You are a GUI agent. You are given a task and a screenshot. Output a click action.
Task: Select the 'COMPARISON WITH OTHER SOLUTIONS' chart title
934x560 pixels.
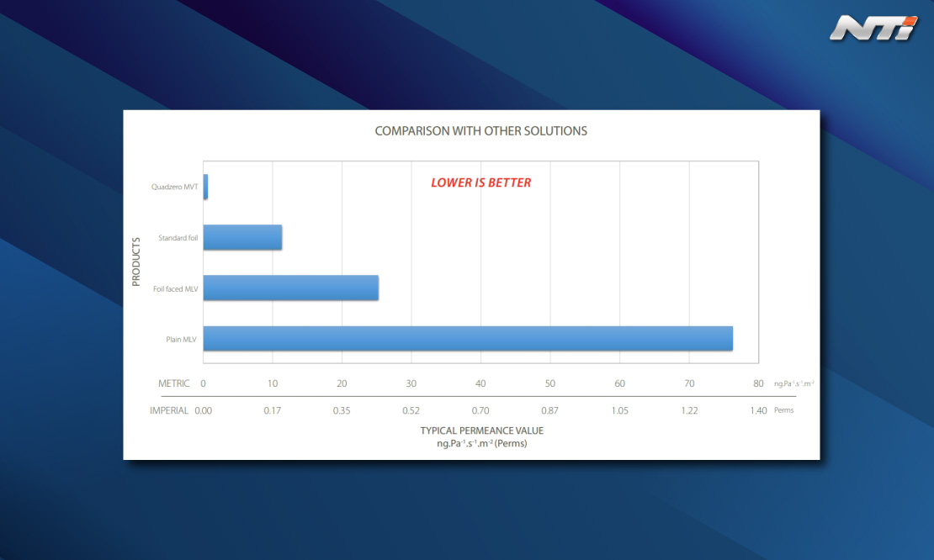(480, 131)
